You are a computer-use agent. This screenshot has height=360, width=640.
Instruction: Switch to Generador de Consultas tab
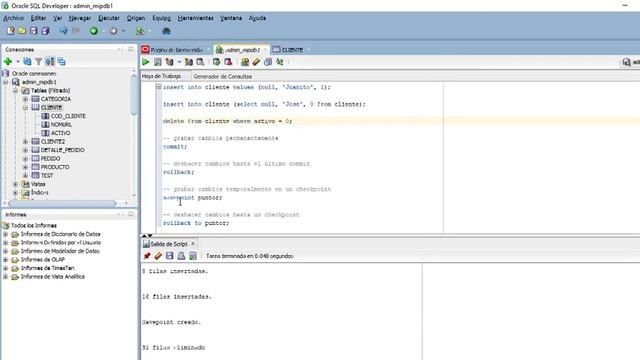(x=222, y=76)
